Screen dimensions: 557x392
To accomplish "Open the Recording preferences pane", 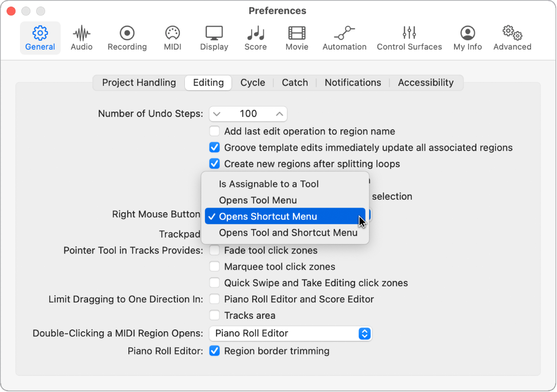I will pyautogui.click(x=127, y=38).
